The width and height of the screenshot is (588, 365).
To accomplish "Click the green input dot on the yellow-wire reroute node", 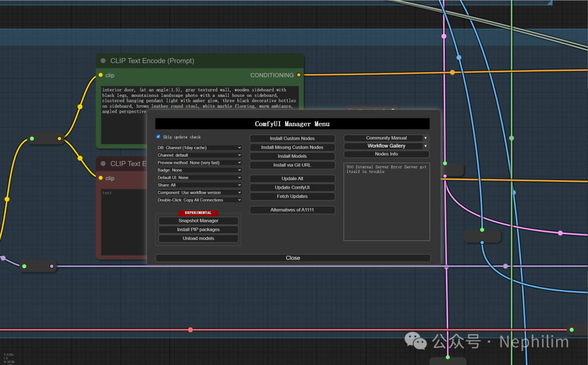I will pyautogui.click(x=32, y=139).
